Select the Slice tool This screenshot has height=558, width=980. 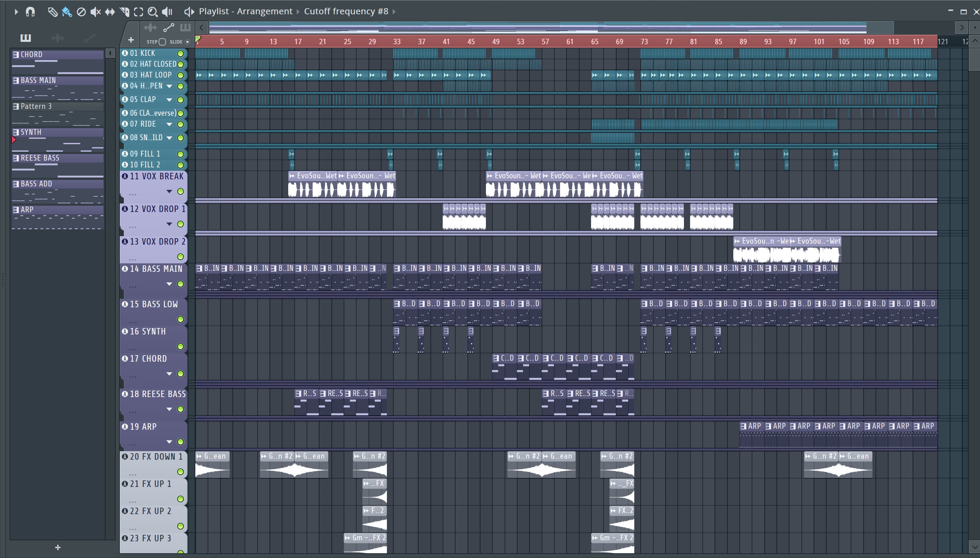124,12
